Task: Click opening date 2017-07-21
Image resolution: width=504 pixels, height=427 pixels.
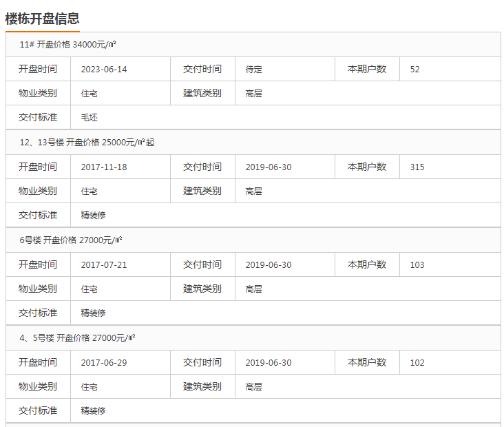Action: tap(104, 264)
